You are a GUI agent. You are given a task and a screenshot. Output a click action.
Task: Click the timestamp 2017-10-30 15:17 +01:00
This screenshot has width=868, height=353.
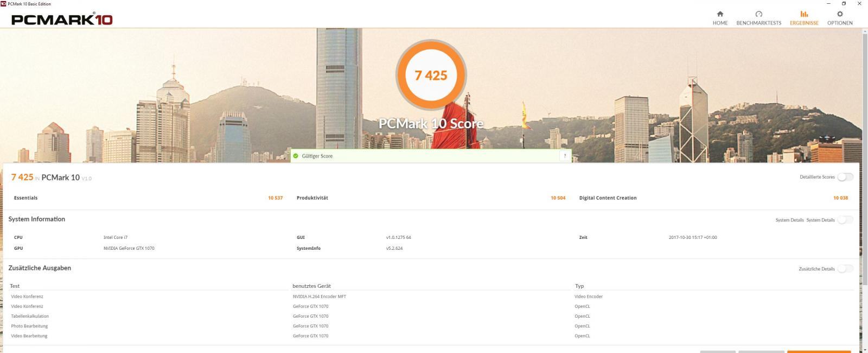693,237
